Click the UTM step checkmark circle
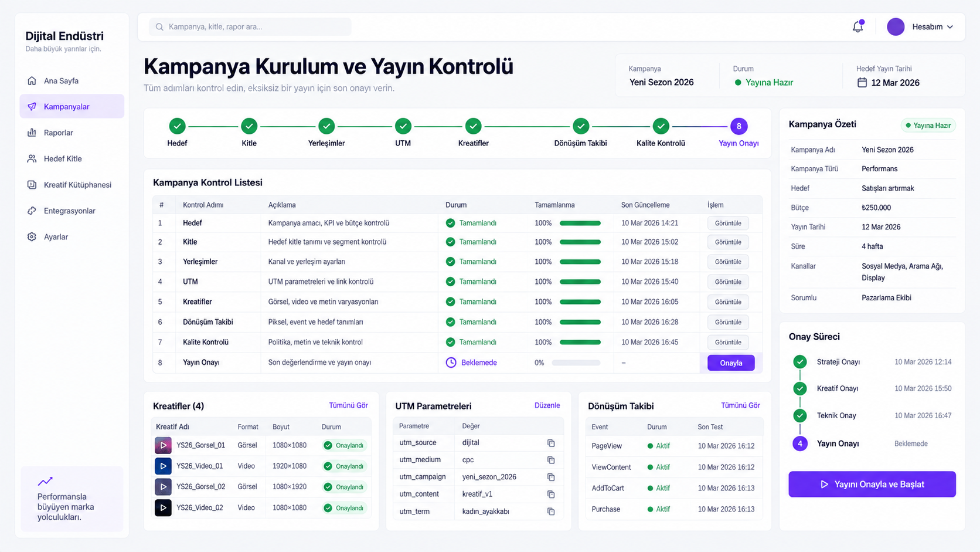 pos(403,126)
